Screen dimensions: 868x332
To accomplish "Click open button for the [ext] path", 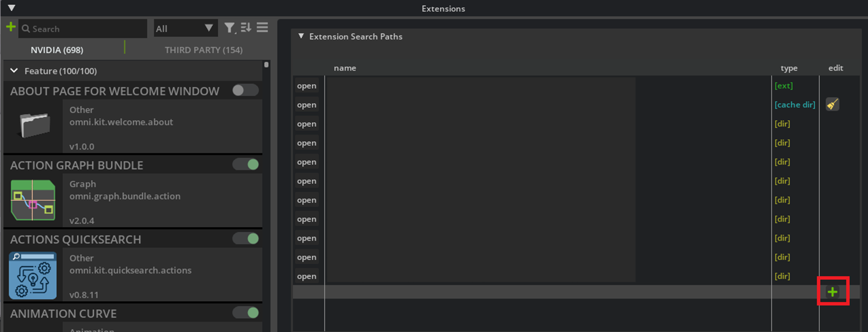I will tap(306, 86).
